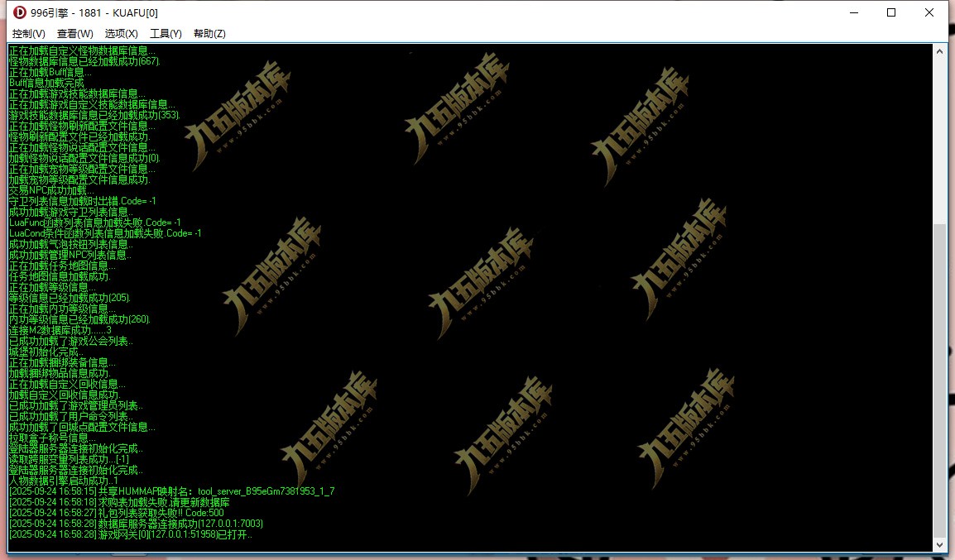The image size is (955, 560).
Task: Open the 查看(W) menu
Action: point(75,33)
